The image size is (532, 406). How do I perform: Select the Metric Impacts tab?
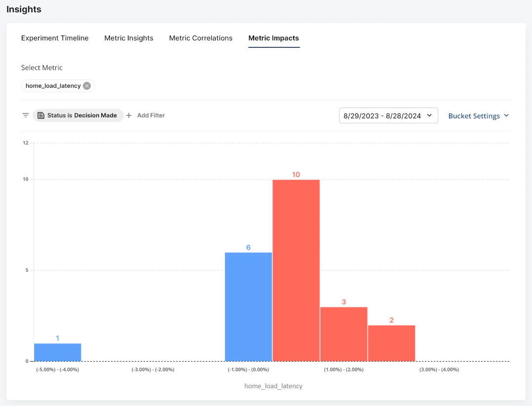click(x=273, y=38)
